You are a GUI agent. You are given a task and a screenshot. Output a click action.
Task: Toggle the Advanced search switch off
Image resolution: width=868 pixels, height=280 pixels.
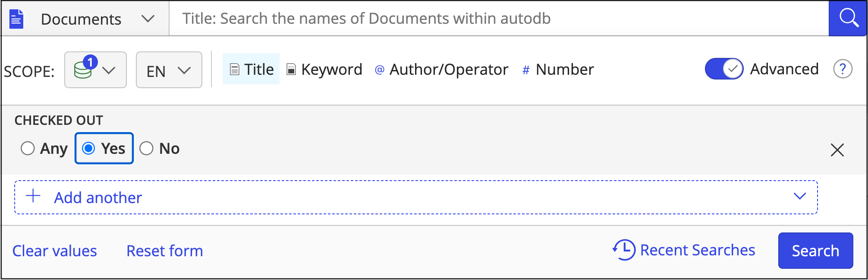(724, 69)
